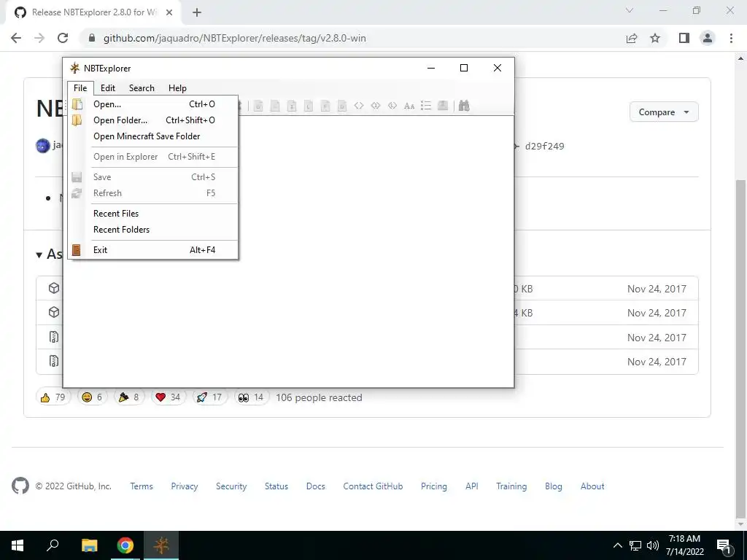The height and width of the screenshot is (560, 747).
Task: Click the Refresh menu entry
Action: click(153, 192)
